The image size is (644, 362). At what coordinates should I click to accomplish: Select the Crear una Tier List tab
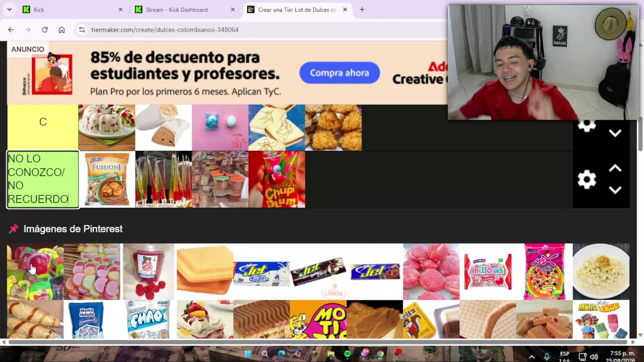(297, 10)
